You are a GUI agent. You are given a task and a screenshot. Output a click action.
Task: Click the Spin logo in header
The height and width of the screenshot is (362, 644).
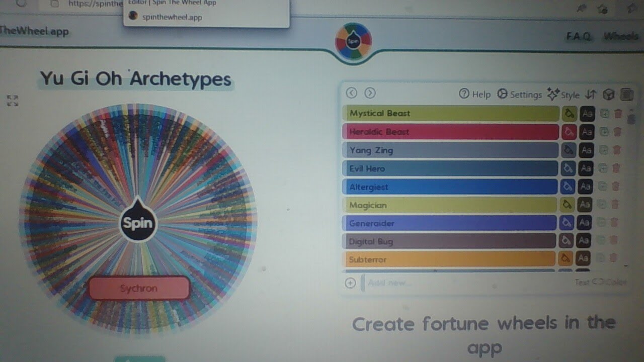click(x=353, y=41)
